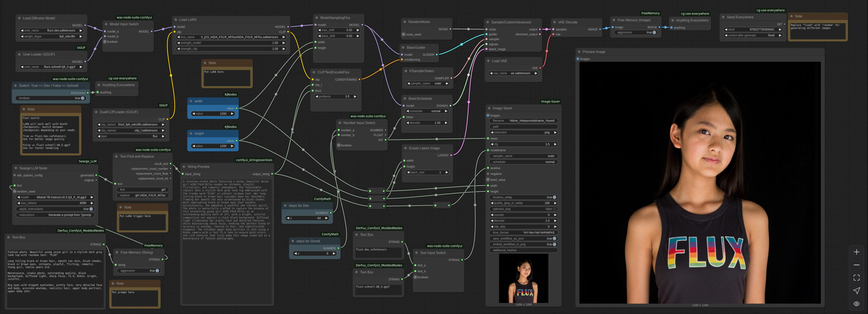Collapse the Empty Latent Image node dot
The height and width of the screenshot is (314, 868).
pyautogui.click(x=405, y=148)
